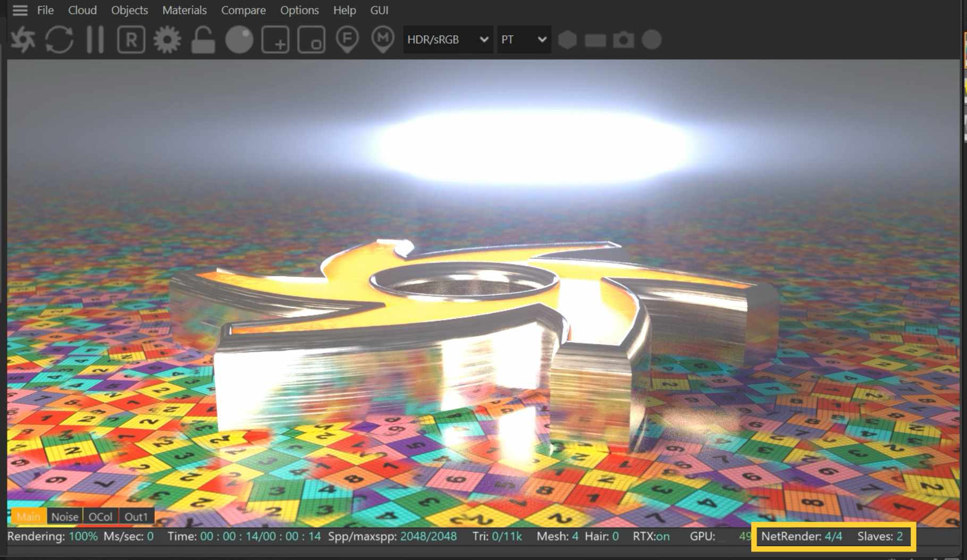Click the add render region icon
The width and height of the screenshot is (967, 560).
tap(275, 39)
